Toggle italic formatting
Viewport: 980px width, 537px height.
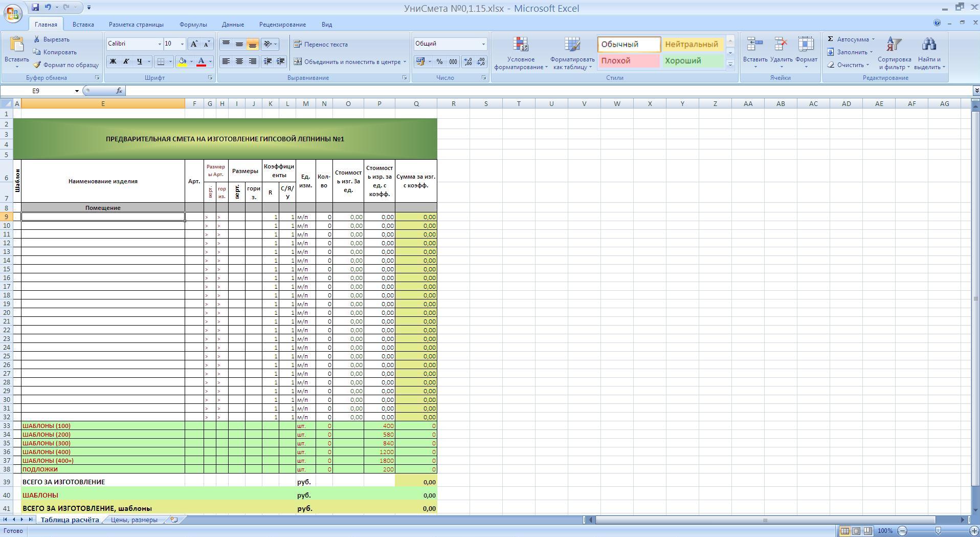126,62
